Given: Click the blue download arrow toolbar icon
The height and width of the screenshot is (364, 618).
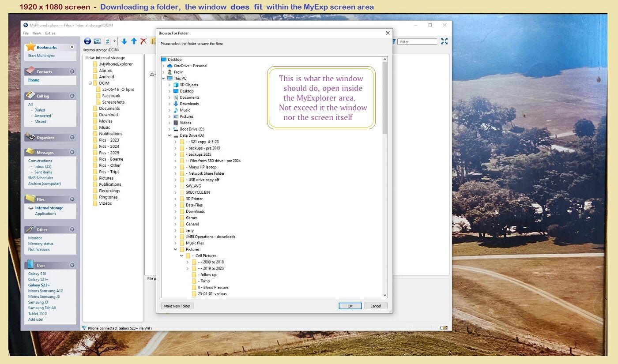Looking at the screenshot, I should tap(124, 41).
